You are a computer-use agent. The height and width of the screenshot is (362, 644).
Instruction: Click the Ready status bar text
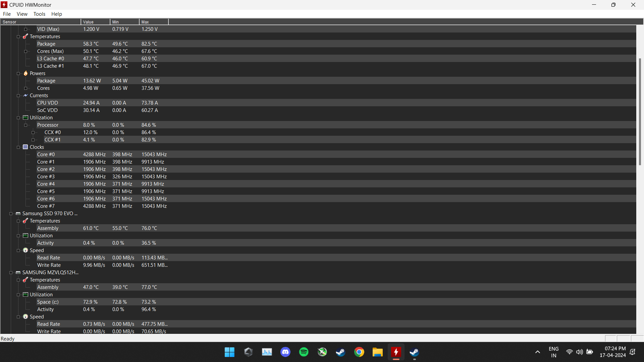tap(8, 339)
